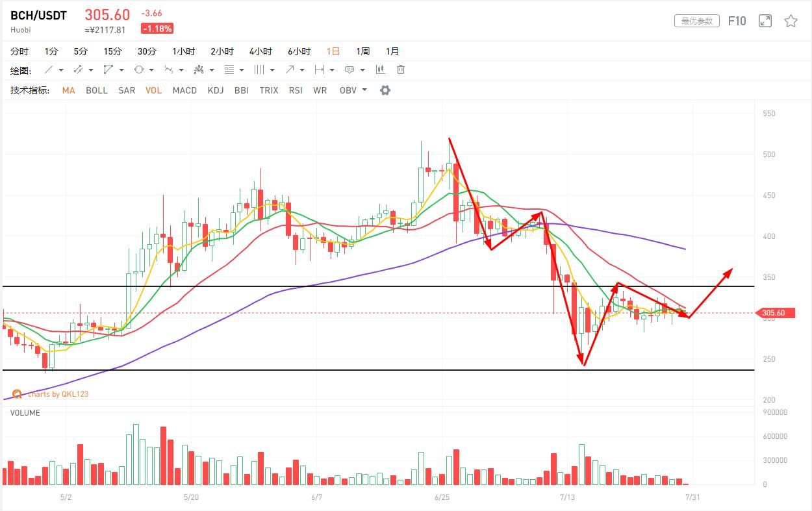Open dropdown arrow beside polygon tool
This screenshot has width=812, height=511.
point(121,70)
